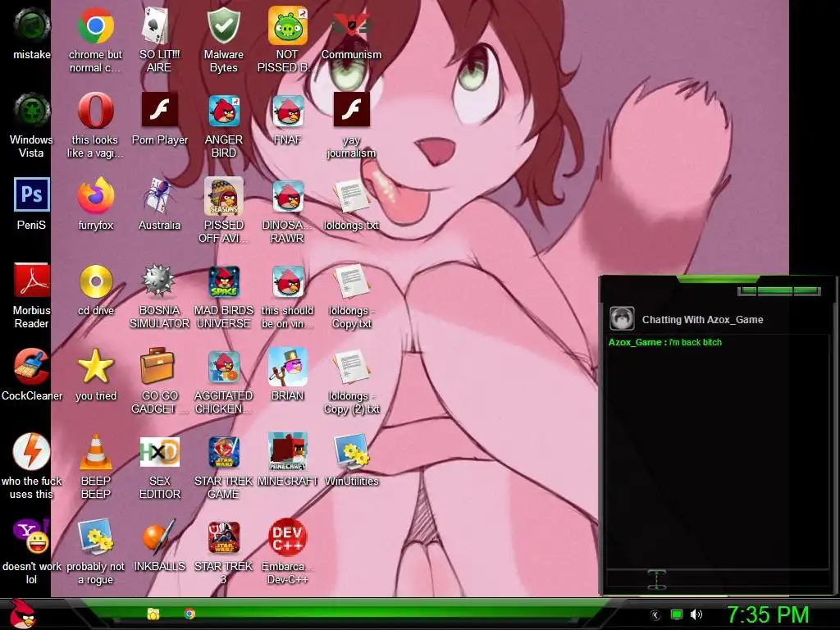Select the red Opera 'O' icon
The image size is (840, 630).
pyautogui.click(x=95, y=111)
